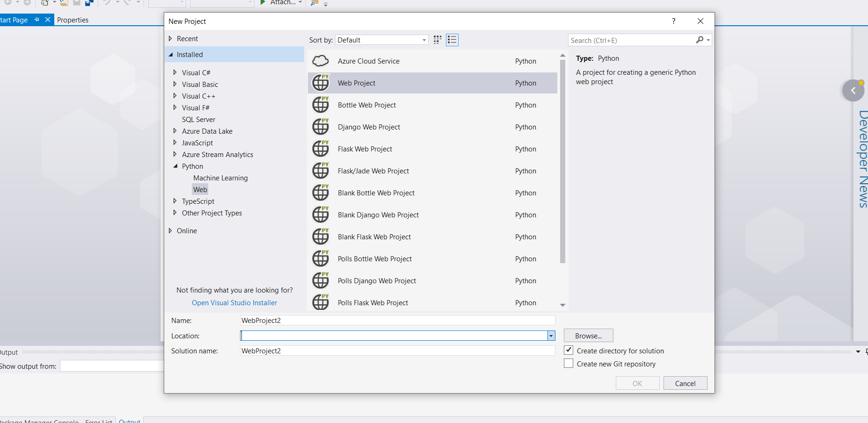Viewport: 868px width, 423px height.
Task: Switch to the Properties tab
Action: (x=73, y=20)
